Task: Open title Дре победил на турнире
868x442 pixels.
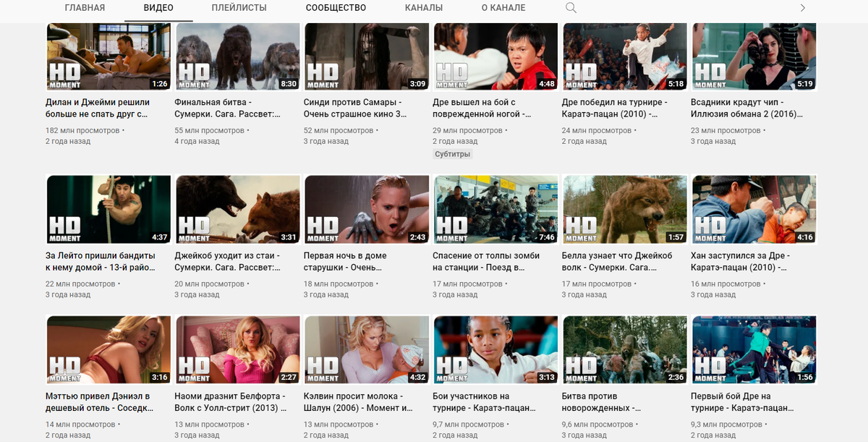Action: pos(615,109)
